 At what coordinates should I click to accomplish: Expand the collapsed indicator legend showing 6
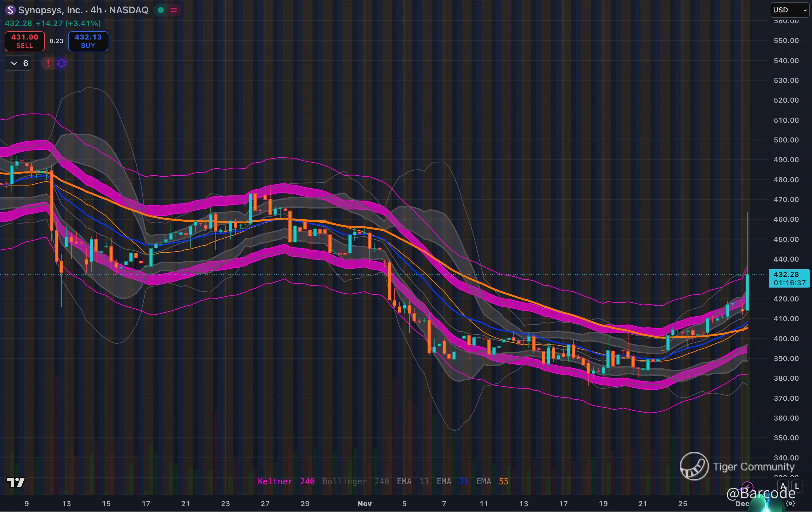coord(19,63)
